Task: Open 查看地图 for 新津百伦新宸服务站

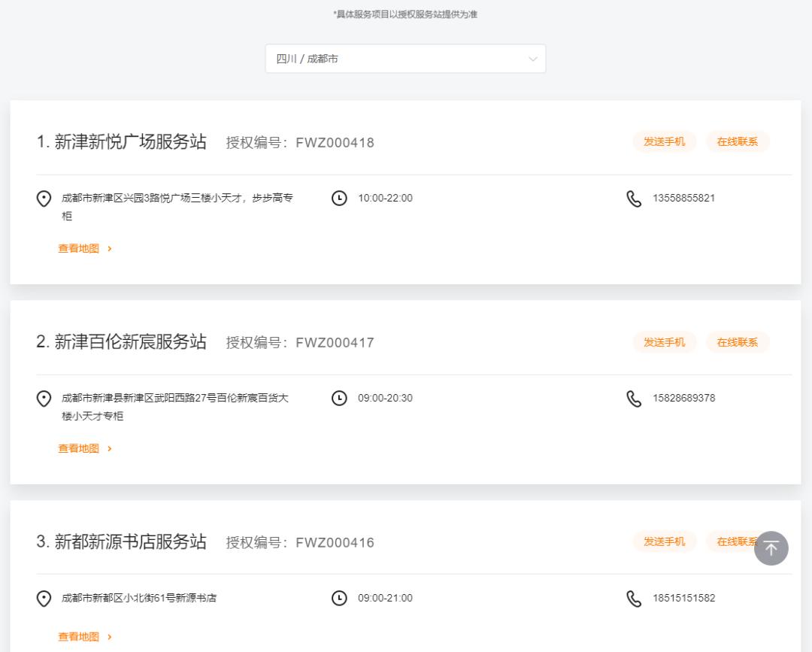Action: pyautogui.click(x=78, y=448)
